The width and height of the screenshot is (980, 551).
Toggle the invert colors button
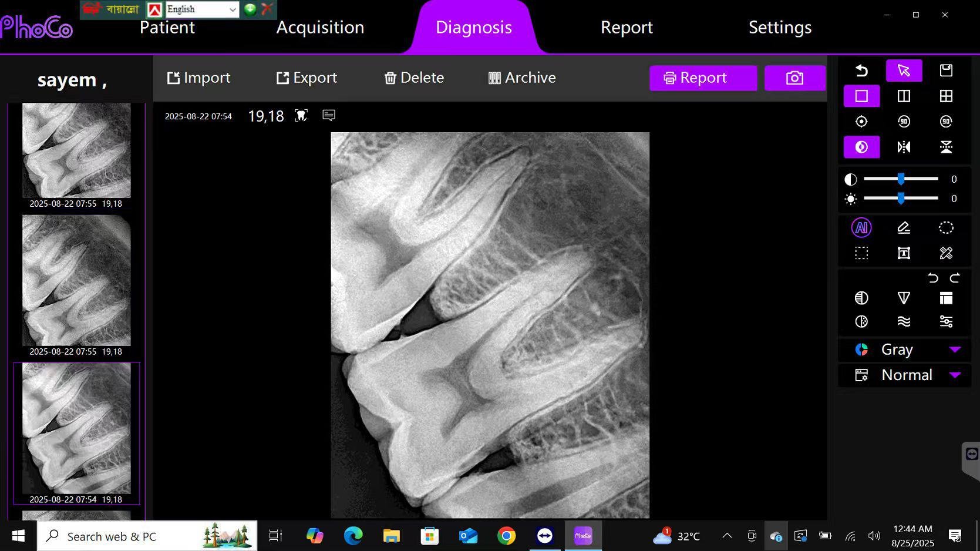click(x=861, y=147)
